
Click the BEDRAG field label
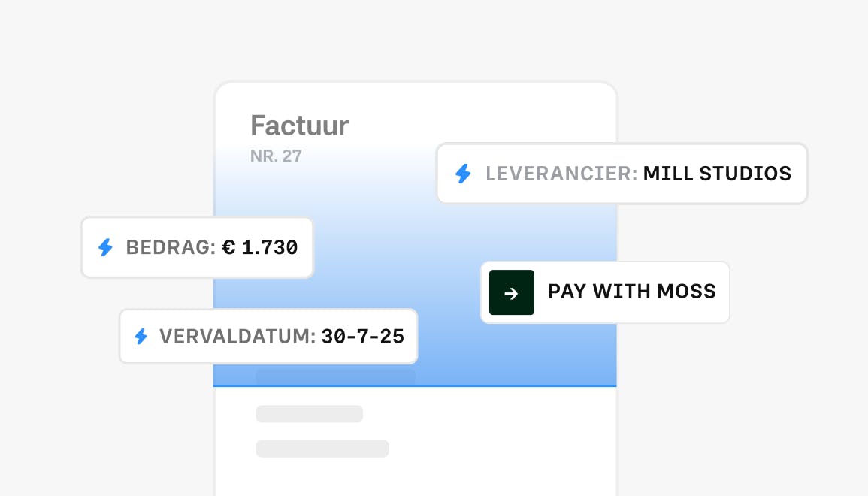point(171,247)
